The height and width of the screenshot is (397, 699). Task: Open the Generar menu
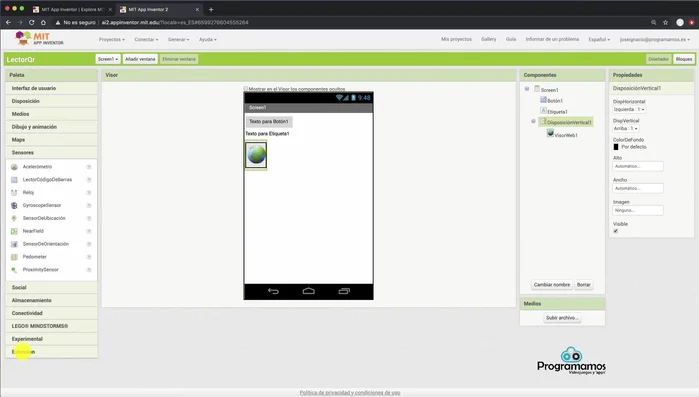178,39
